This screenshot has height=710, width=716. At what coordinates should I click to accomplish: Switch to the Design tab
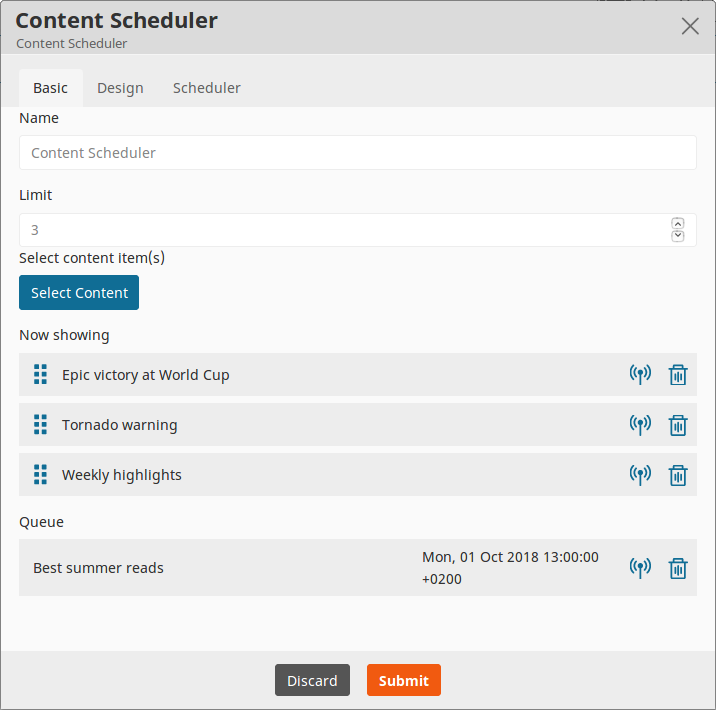(120, 88)
